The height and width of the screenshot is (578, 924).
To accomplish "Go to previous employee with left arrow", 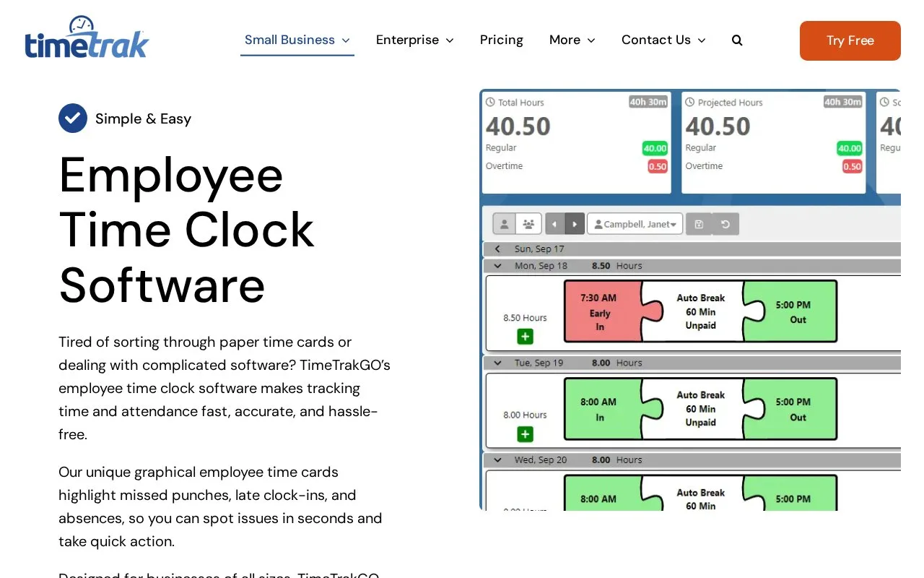I will click(554, 224).
